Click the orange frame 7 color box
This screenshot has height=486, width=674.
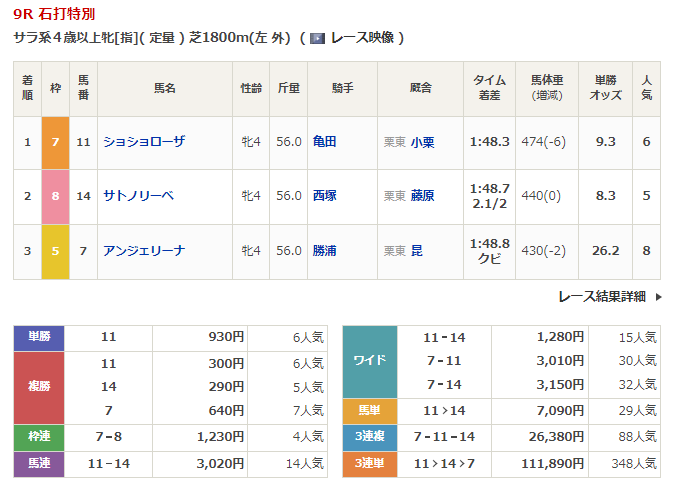pos(56,142)
